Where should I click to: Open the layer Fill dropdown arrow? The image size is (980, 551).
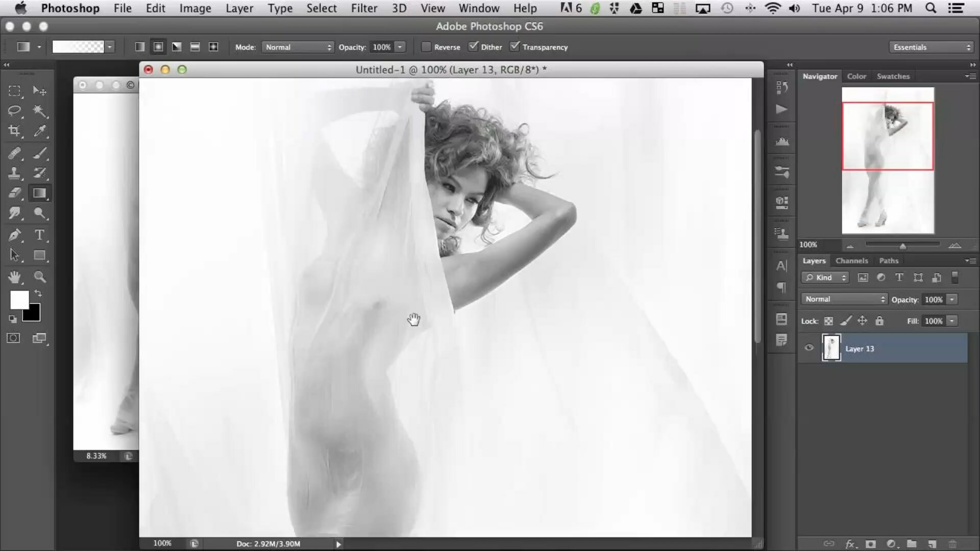(x=952, y=321)
